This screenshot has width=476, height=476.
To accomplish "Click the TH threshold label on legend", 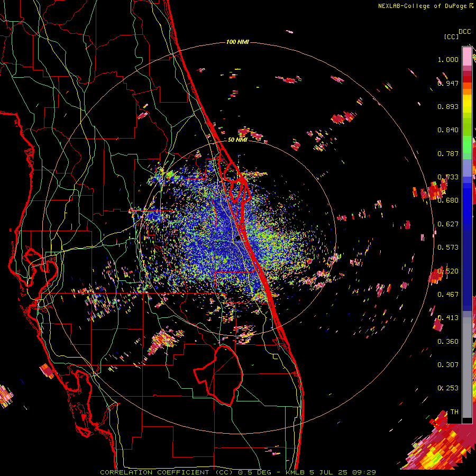I will coord(454,411).
